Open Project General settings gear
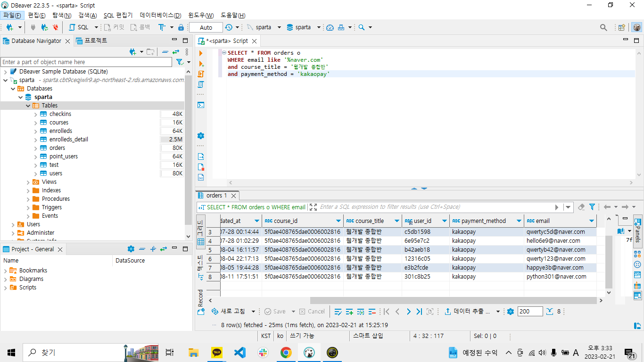The width and height of the screenshot is (644, 362). (131, 249)
